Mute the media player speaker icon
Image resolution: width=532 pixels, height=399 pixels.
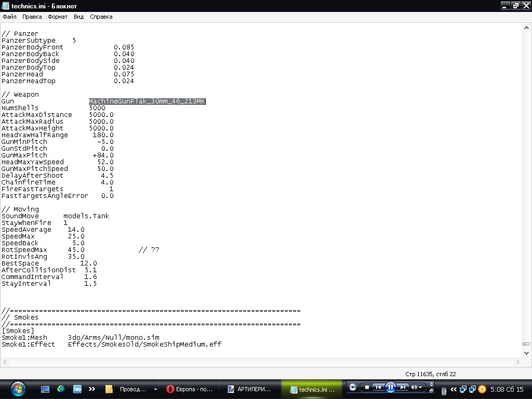pos(414,387)
